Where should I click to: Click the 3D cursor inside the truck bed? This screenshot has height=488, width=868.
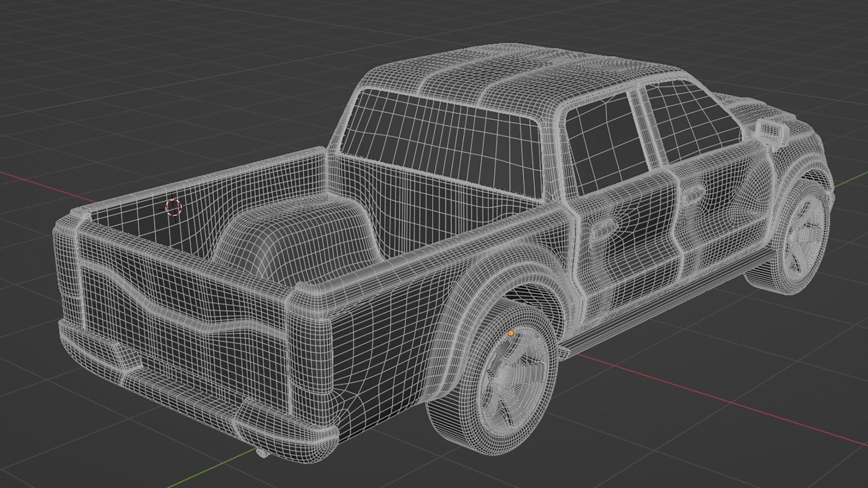173,207
